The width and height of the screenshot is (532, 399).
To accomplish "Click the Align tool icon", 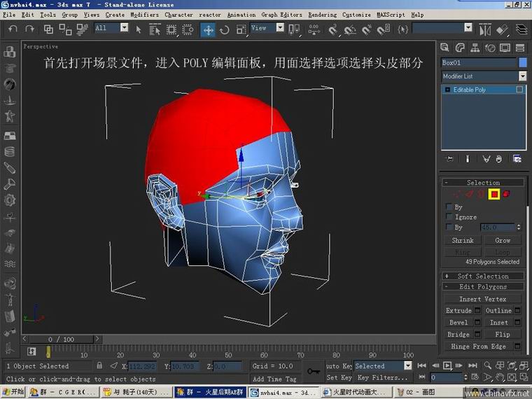I will pyautogui.click(x=502, y=30).
